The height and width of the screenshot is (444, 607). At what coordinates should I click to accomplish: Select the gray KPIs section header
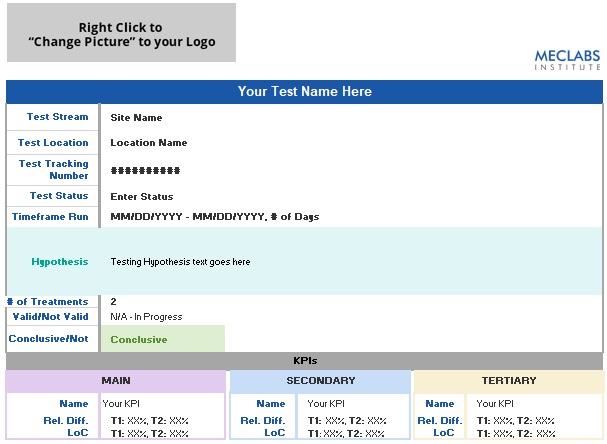pyautogui.click(x=304, y=361)
